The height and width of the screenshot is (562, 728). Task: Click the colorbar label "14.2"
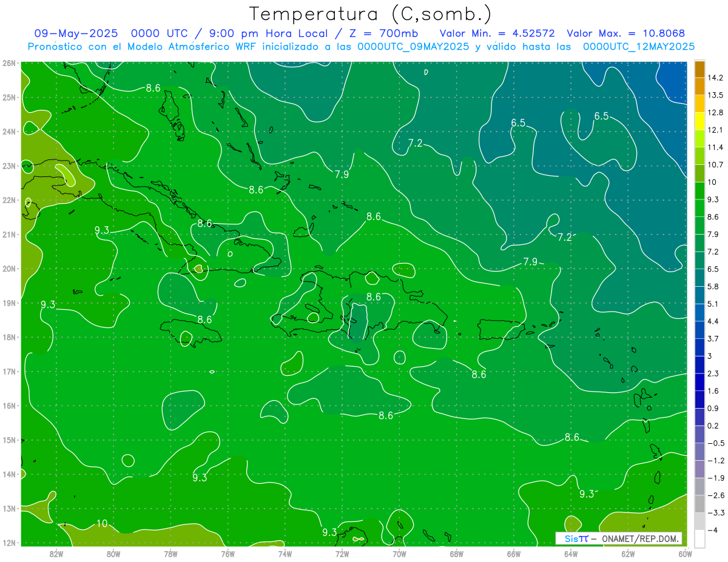coord(715,78)
